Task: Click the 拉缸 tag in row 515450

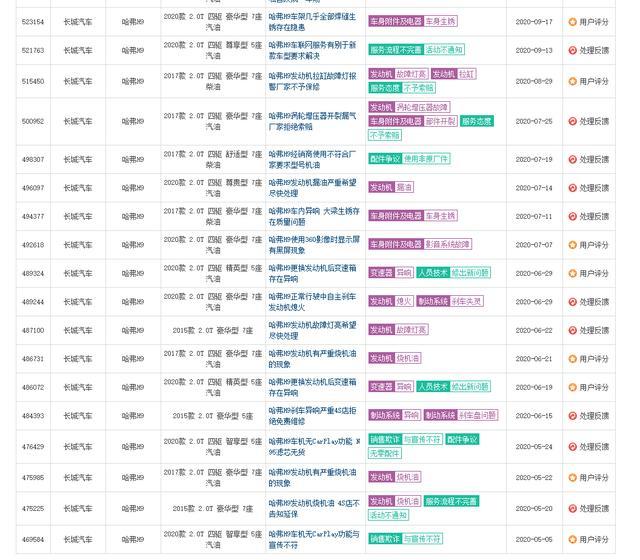Action: pyautogui.click(x=467, y=74)
